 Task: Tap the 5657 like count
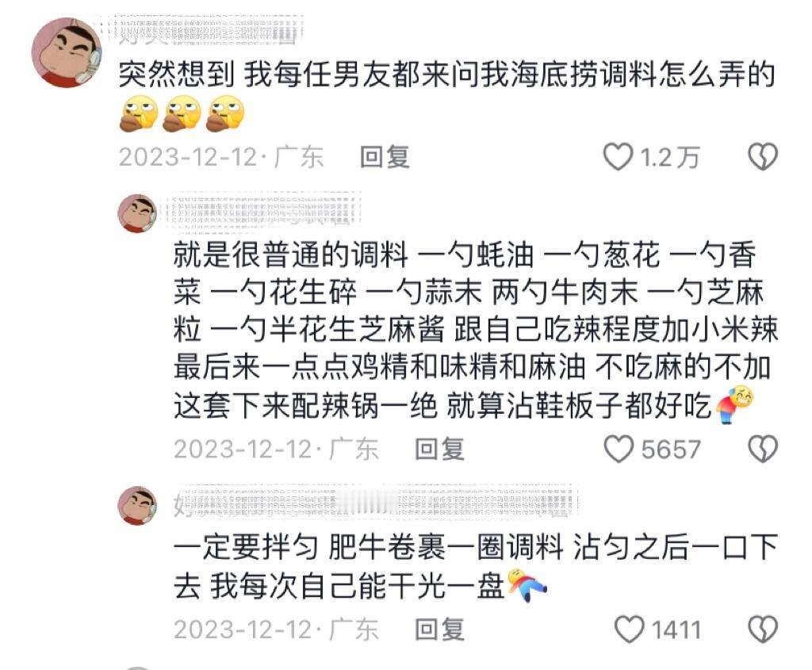click(x=671, y=449)
